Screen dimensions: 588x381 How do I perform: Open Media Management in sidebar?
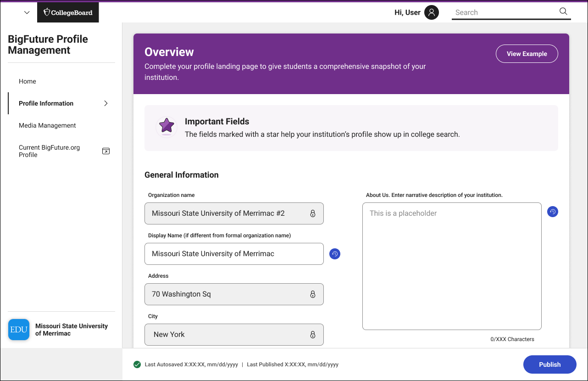tap(47, 125)
